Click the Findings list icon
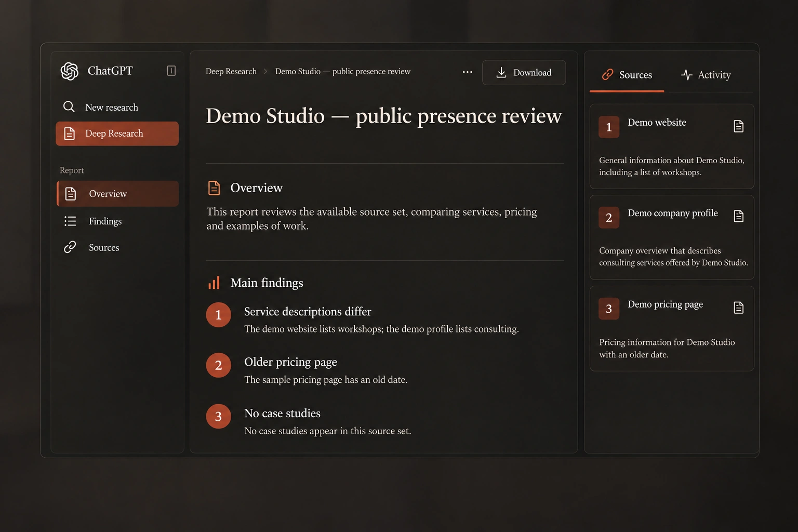This screenshot has width=798, height=532. click(70, 221)
